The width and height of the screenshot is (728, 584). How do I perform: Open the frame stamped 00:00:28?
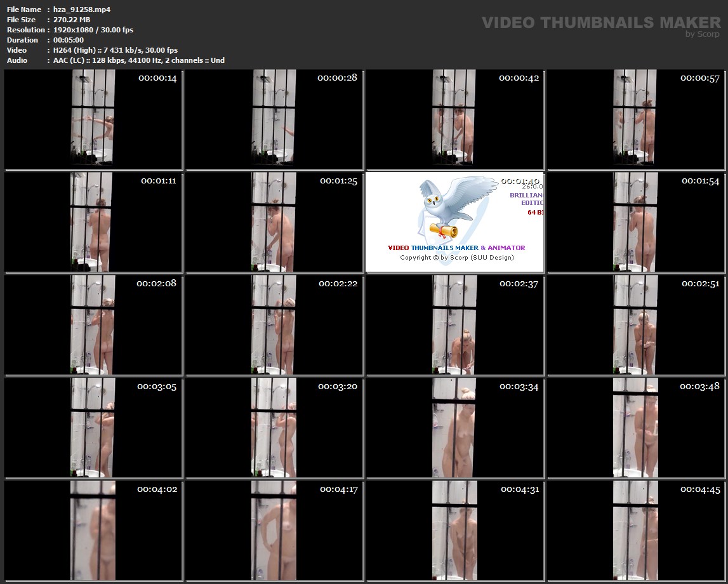point(274,119)
